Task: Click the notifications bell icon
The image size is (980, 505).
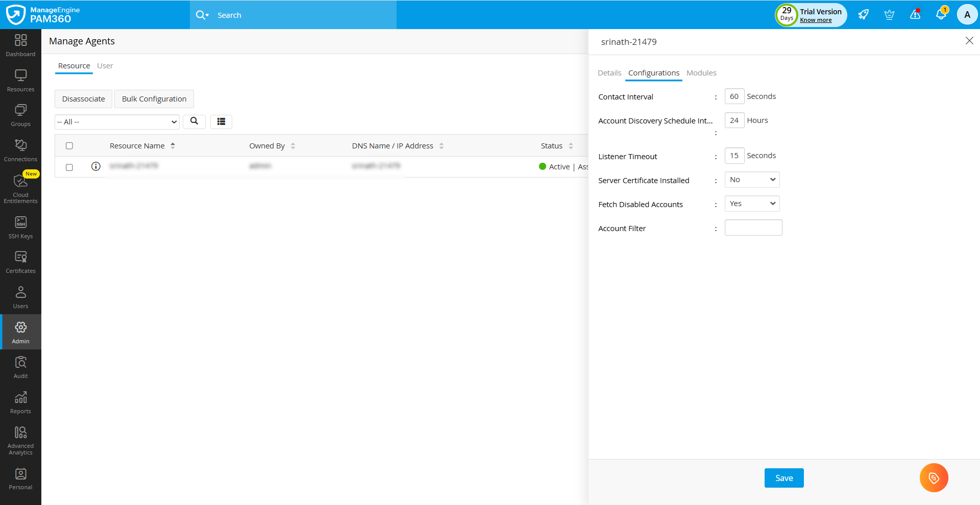Action: pyautogui.click(x=941, y=15)
